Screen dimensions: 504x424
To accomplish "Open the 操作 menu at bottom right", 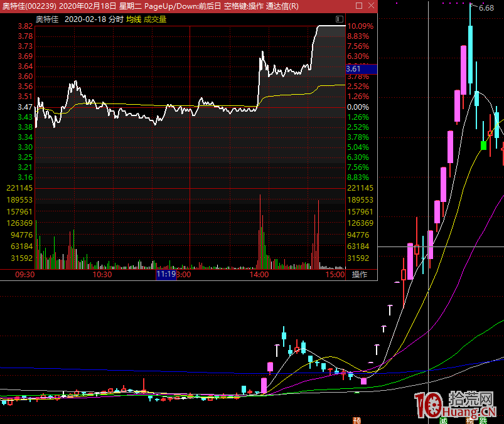I will tap(360, 274).
